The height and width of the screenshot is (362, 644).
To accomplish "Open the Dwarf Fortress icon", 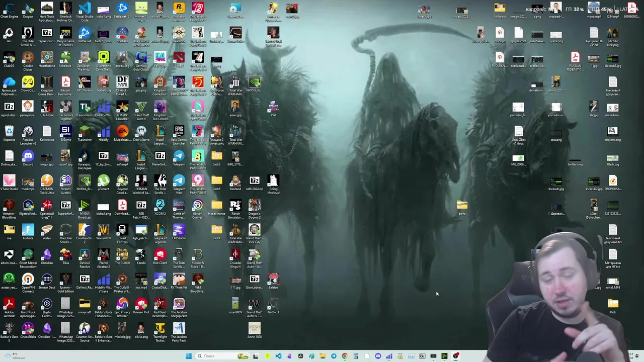I will click(x=122, y=233).
